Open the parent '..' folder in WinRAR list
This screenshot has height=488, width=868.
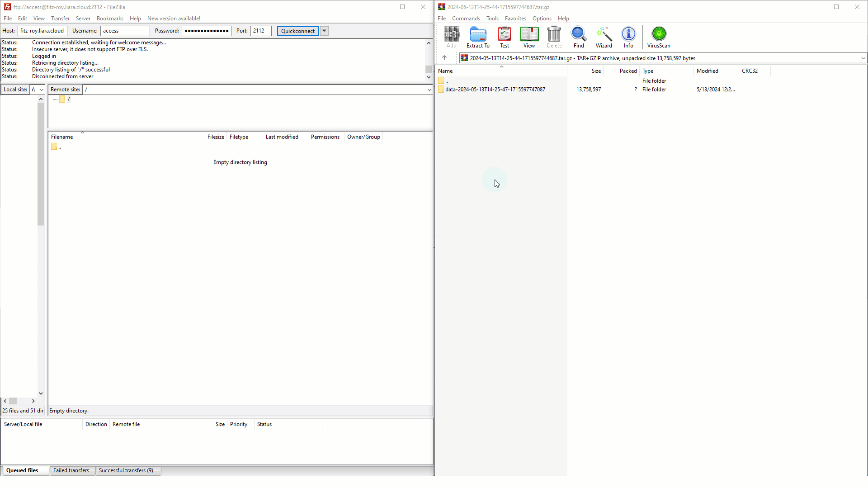click(x=443, y=81)
